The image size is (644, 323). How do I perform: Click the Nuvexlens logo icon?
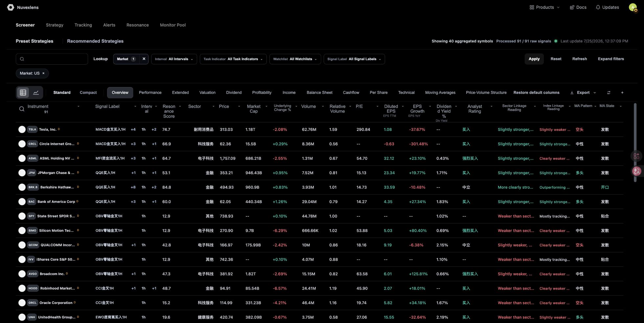click(x=11, y=7)
